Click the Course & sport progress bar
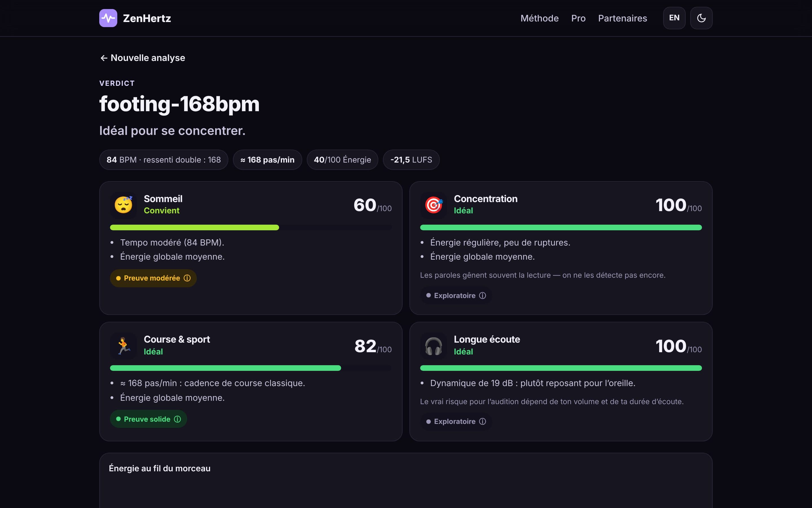 [x=251, y=368]
